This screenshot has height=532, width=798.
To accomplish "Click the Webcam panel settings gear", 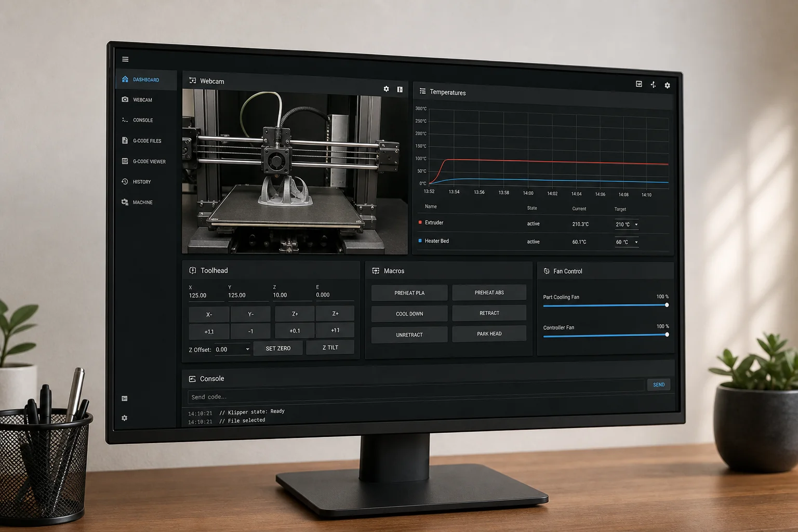I will (386, 89).
